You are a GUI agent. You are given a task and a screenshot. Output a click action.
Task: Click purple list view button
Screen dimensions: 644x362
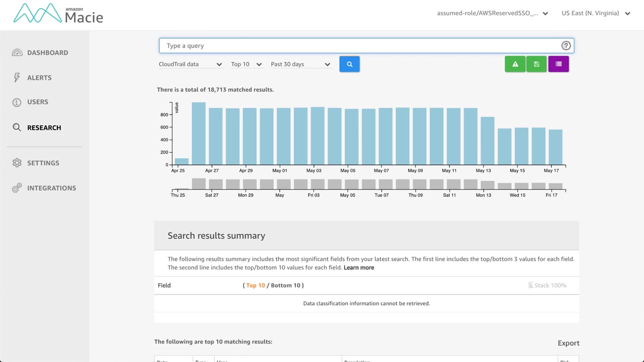tap(558, 64)
